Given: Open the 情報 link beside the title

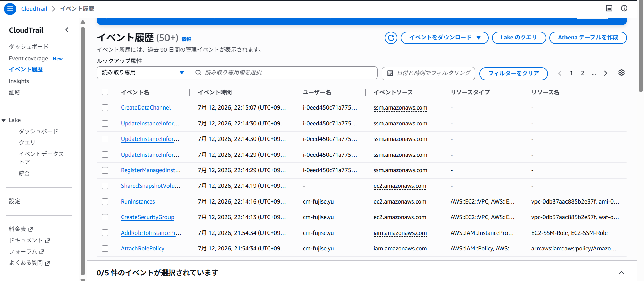Looking at the screenshot, I should click(186, 39).
